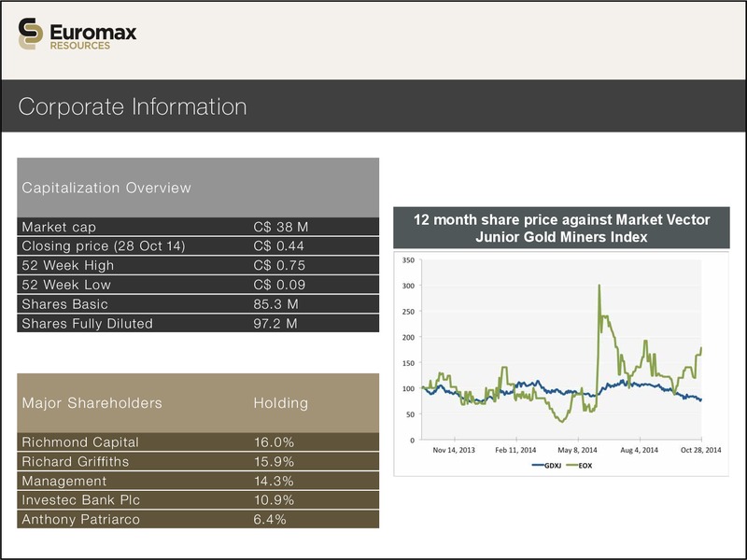Select the Capitalization Overview header

[x=106, y=188]
